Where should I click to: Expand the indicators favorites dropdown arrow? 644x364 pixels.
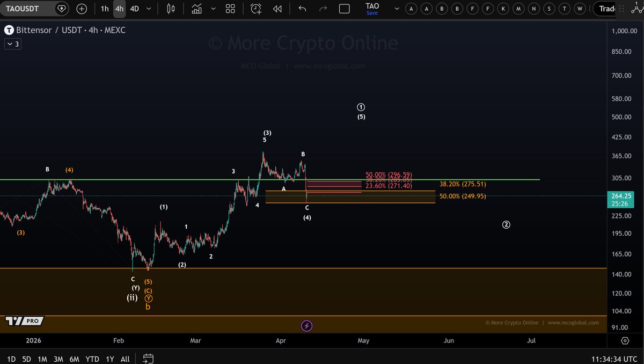(x=213, y=9)
